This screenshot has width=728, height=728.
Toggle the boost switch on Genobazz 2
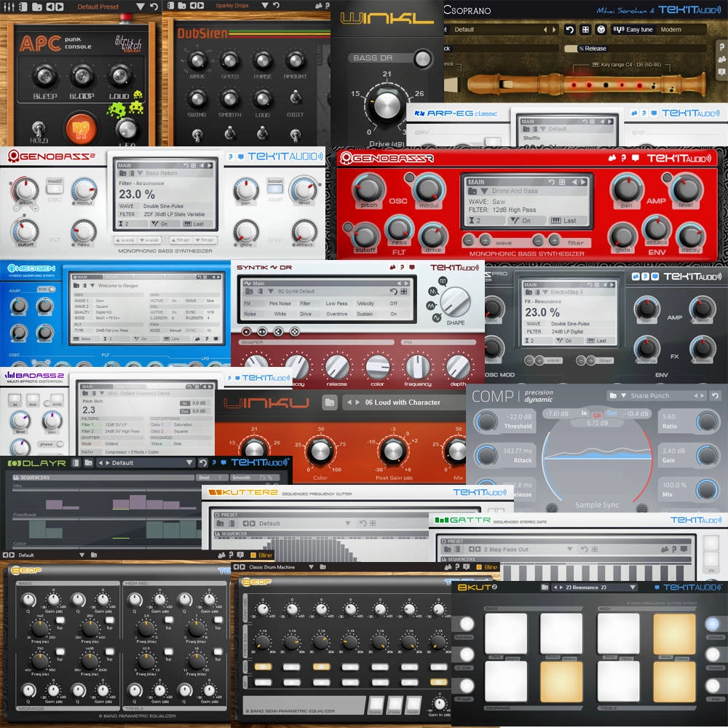click(275, 189)
